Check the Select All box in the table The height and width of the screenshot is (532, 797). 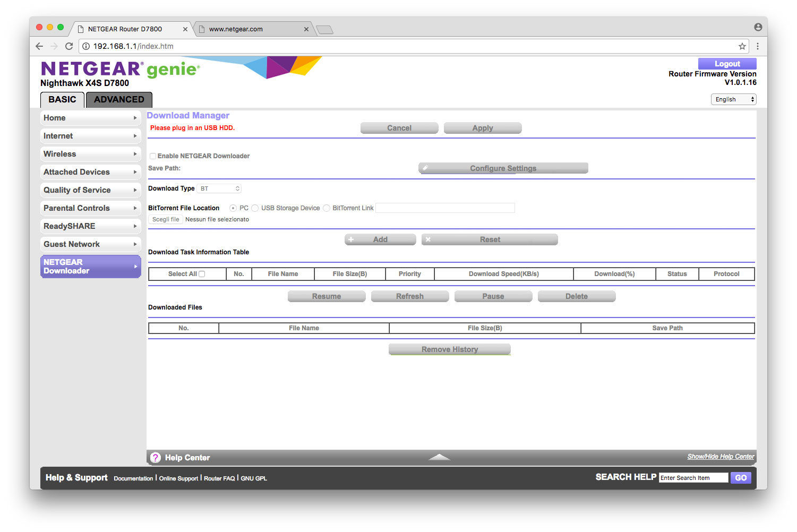click(x=202, y=274)
